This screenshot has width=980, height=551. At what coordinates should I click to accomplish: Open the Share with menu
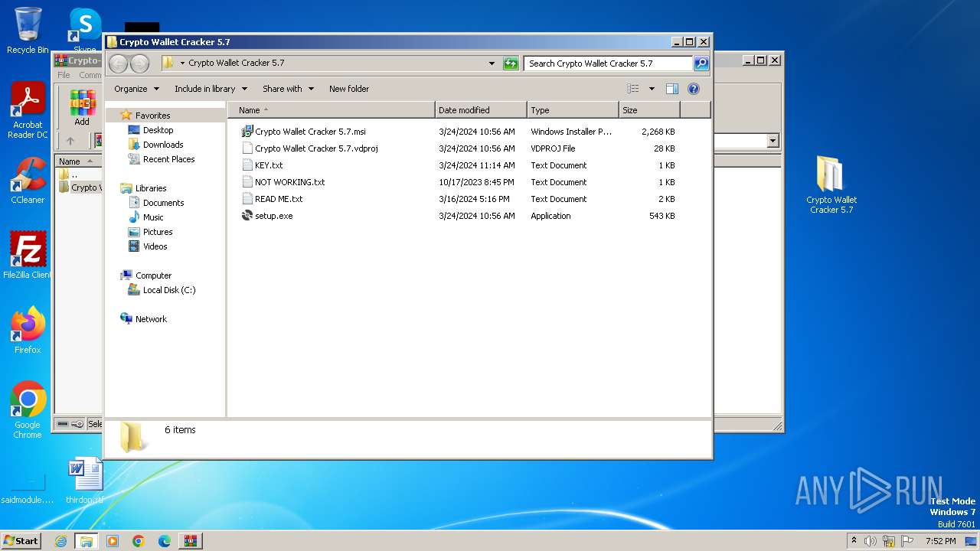[288, 89]
